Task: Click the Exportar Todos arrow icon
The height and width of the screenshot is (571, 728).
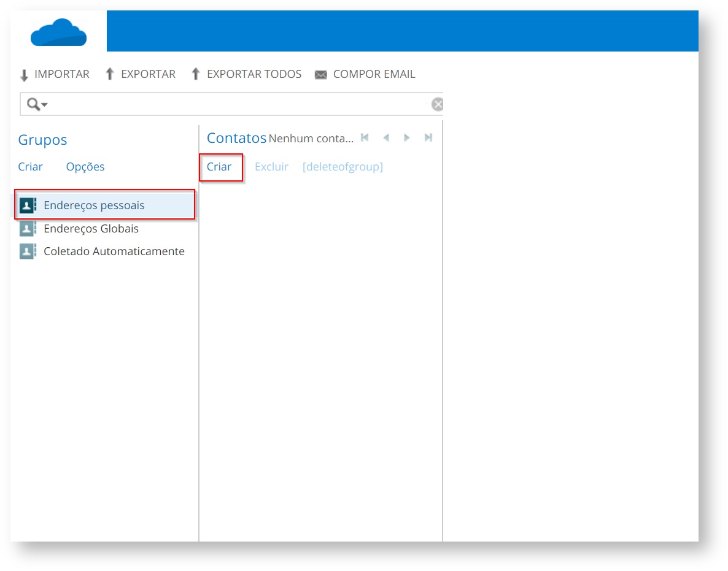Action: 196,74
